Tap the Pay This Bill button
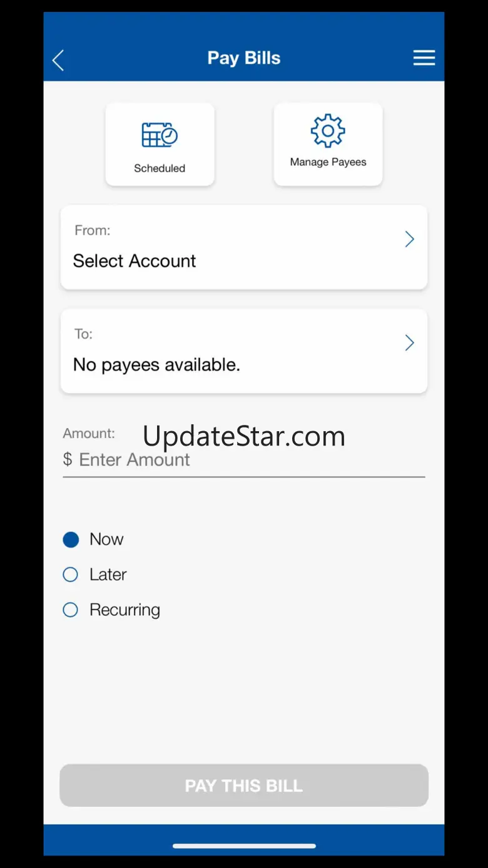488x868 pixels. 244,785
